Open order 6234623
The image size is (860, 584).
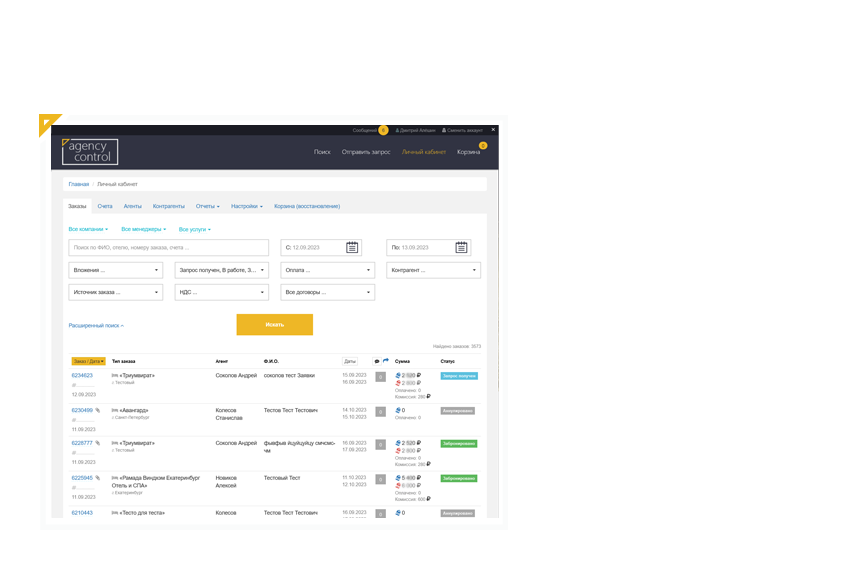tap(82, 376)
